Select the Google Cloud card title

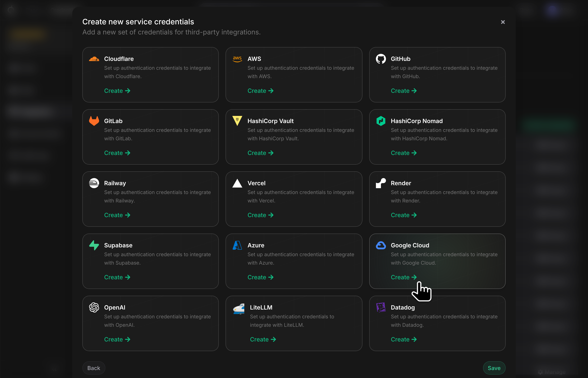click(410, 245)
